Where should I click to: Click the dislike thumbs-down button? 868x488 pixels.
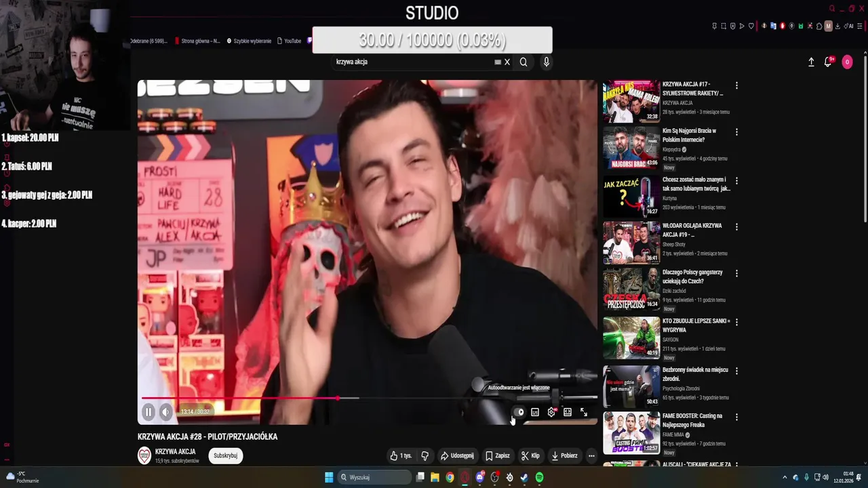point(425,455)
